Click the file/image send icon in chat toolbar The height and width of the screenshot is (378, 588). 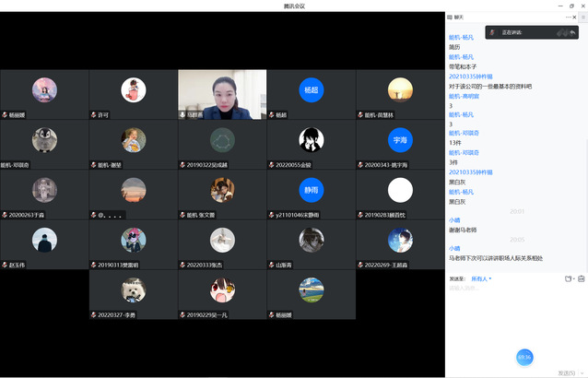[581, 278]
